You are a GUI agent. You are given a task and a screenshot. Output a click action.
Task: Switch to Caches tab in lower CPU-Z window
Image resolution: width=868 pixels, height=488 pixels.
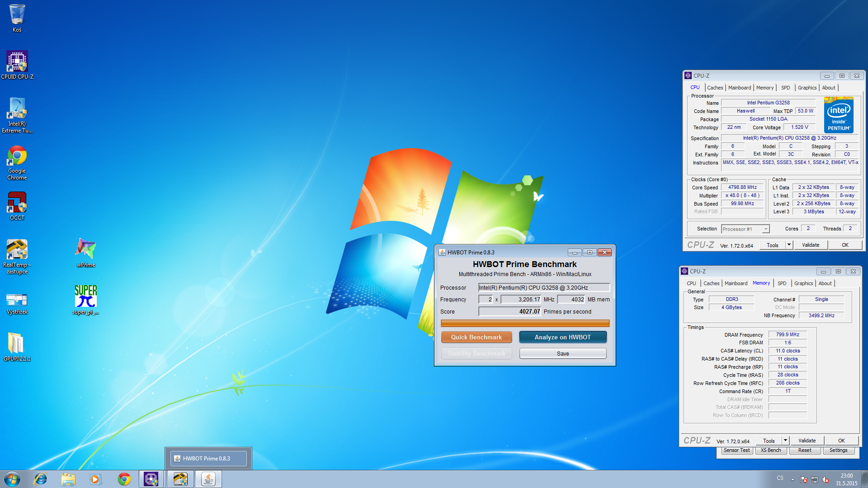(x=711, y=283)
